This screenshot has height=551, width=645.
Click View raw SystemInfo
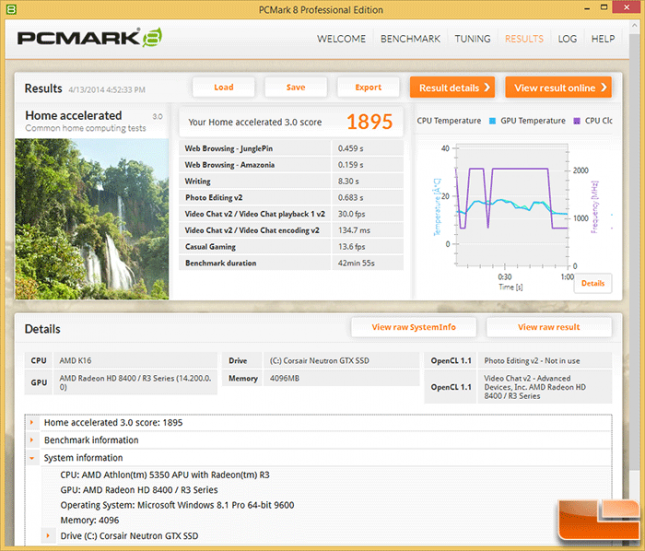coord(413,327)
